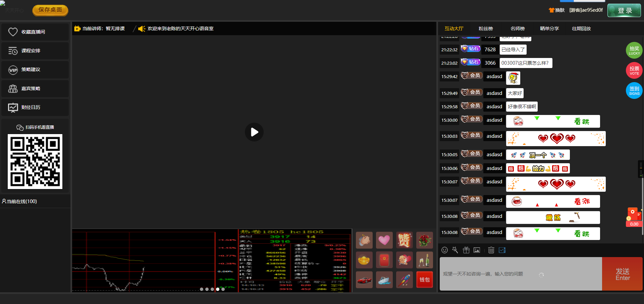Send the cruise ship gift
Image resolution: width=644 pixels, height=304 pixels.
pos(384,280)
